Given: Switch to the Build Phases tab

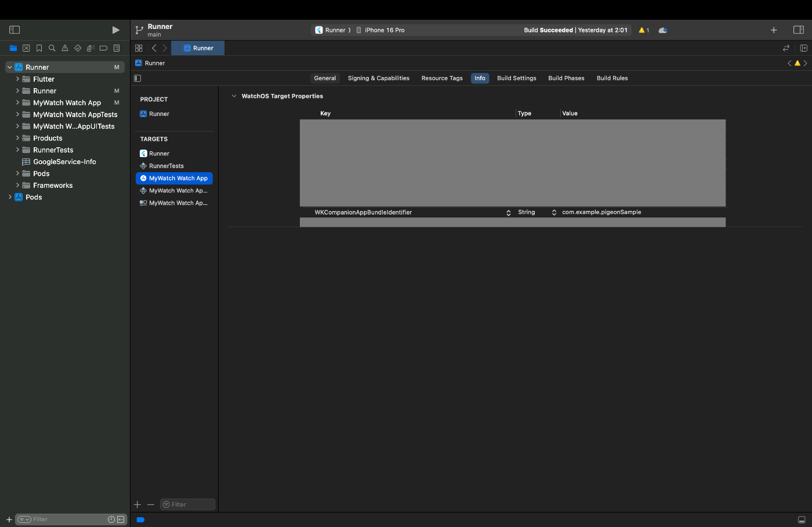Looking at the screenshot, I should click(x=566, y=78).
